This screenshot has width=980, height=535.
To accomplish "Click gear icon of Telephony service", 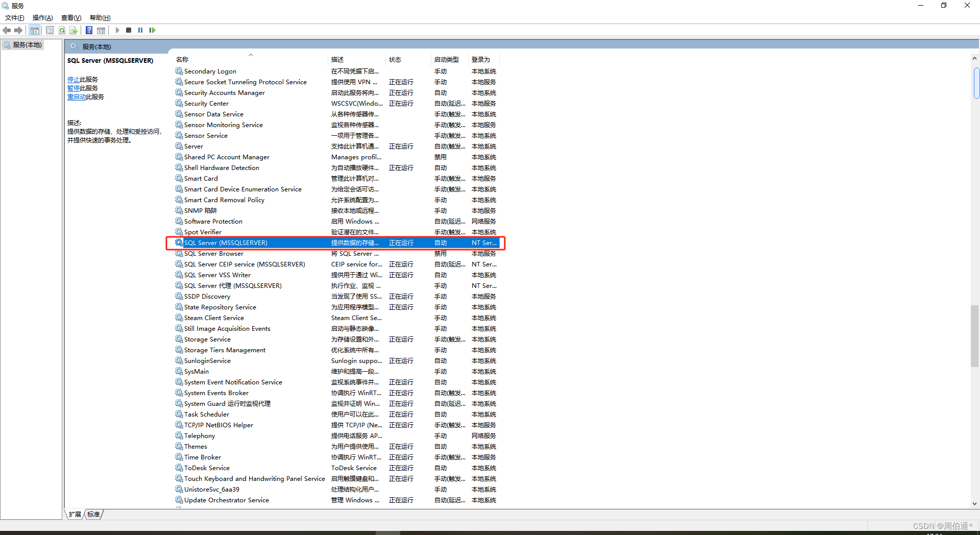I will 179,435.
